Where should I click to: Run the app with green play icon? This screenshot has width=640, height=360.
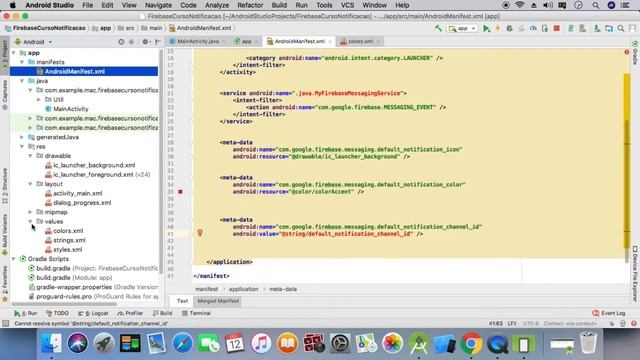486,28
